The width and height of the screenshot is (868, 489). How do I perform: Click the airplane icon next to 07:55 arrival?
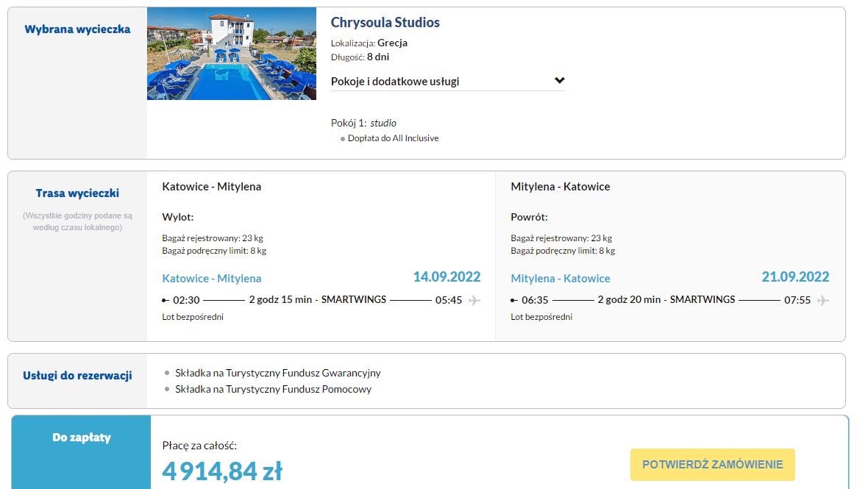pyautogui.click(x=823, y=299)
